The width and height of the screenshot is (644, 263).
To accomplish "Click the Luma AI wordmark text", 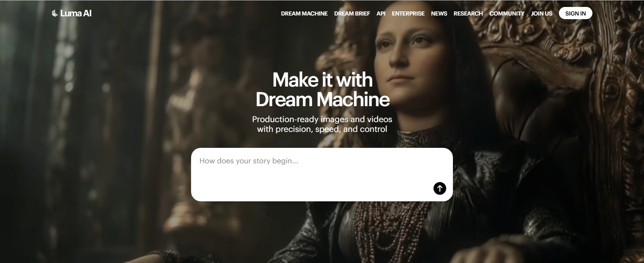I will [76, 13].
